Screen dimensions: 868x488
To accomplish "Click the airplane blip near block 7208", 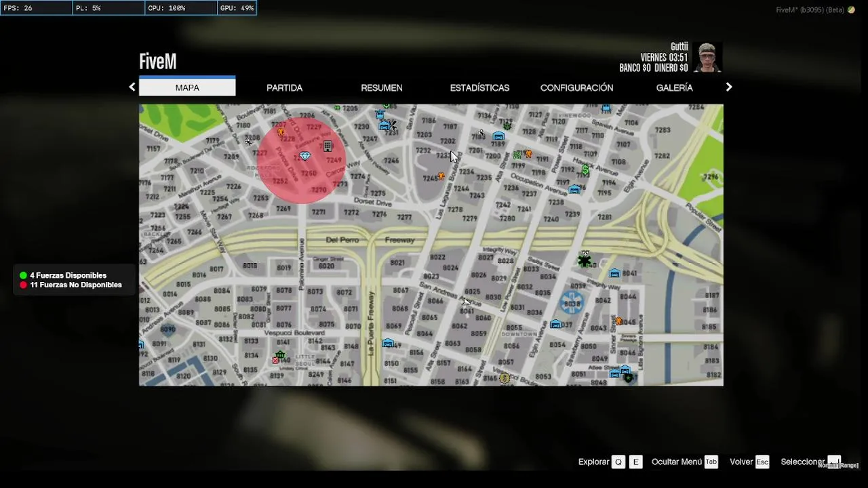I will tap(249, 142).
